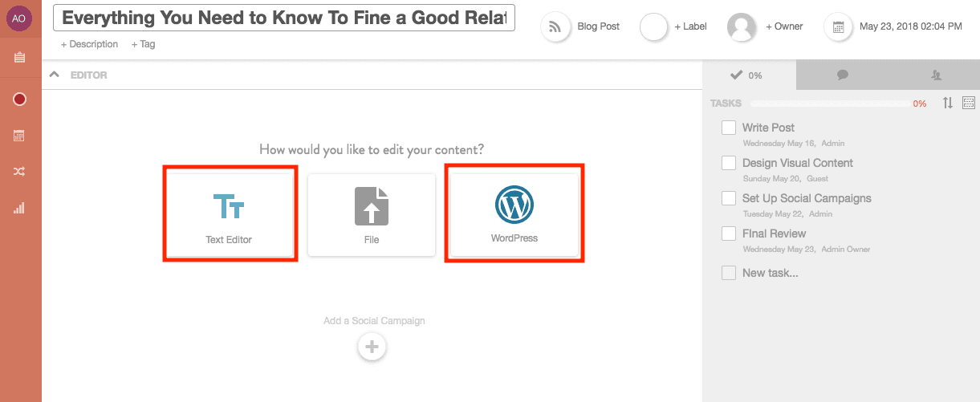Image resolution: width=980 pixels, height=402 pixels.
Task: Switch to the tasks checkmark tab
Action: (748, 75)
